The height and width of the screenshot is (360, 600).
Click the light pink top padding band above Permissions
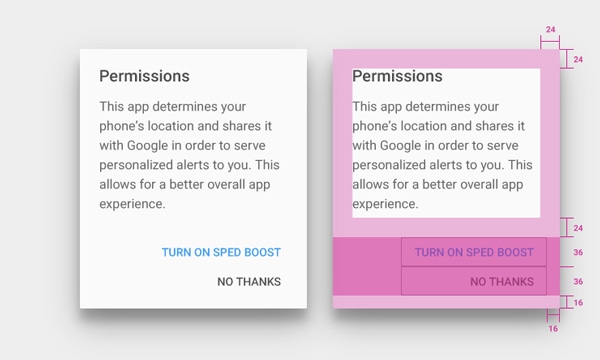(446, 59)
